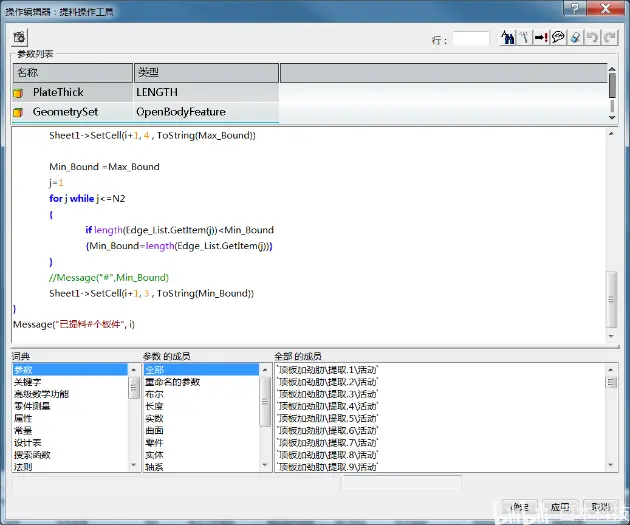Select 顶板加劲肋\提取.3\活动 in members list
Image resolution: width=630 pixels, height=525 pixels.
click(327, 394)
